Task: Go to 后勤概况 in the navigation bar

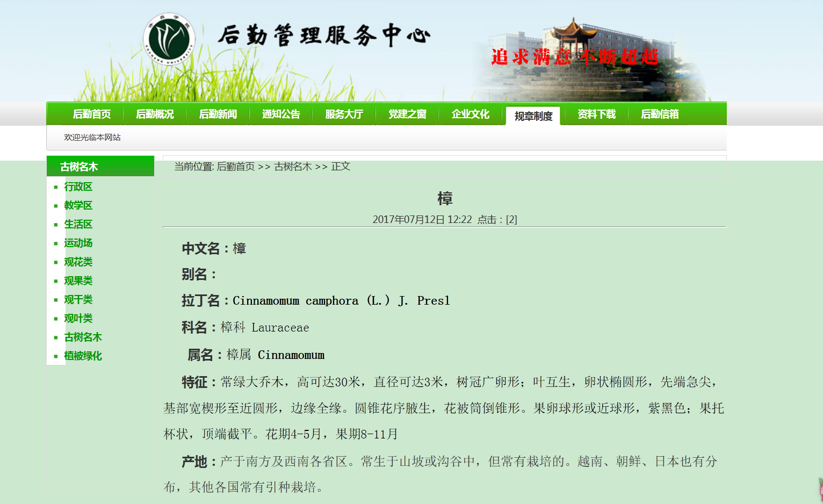Action: click(155, 114)
